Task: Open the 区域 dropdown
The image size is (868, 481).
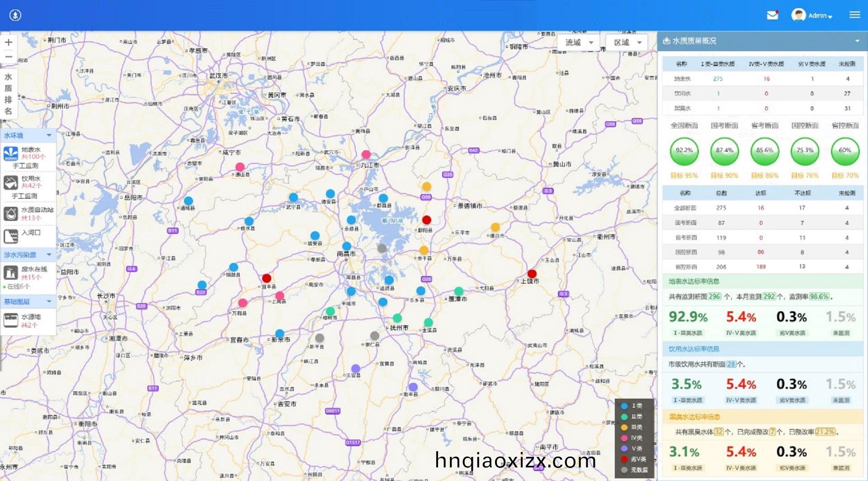Action: click(627, 43)
